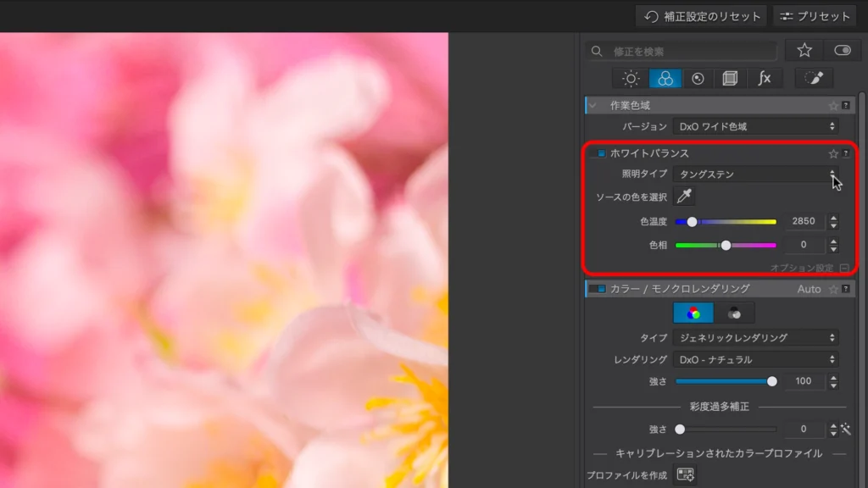Disable the ホワイトバランス correction toggle
This screenshot has width=868, height=488.
[601, 153]
